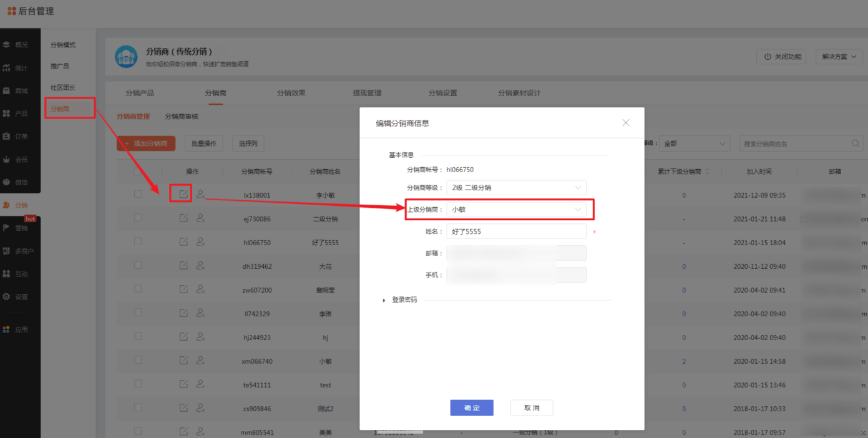Click the edit icon for row hj244923

click(183, 336)
